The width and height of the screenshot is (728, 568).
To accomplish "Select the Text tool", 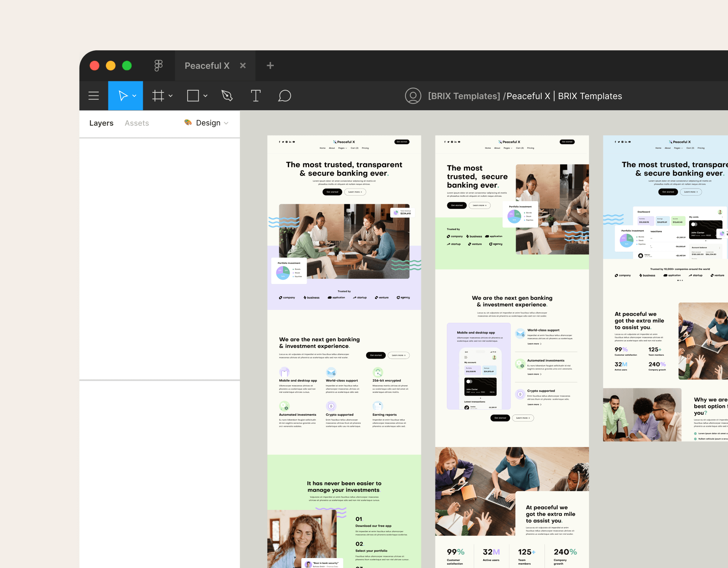I will tap(256, 95).
